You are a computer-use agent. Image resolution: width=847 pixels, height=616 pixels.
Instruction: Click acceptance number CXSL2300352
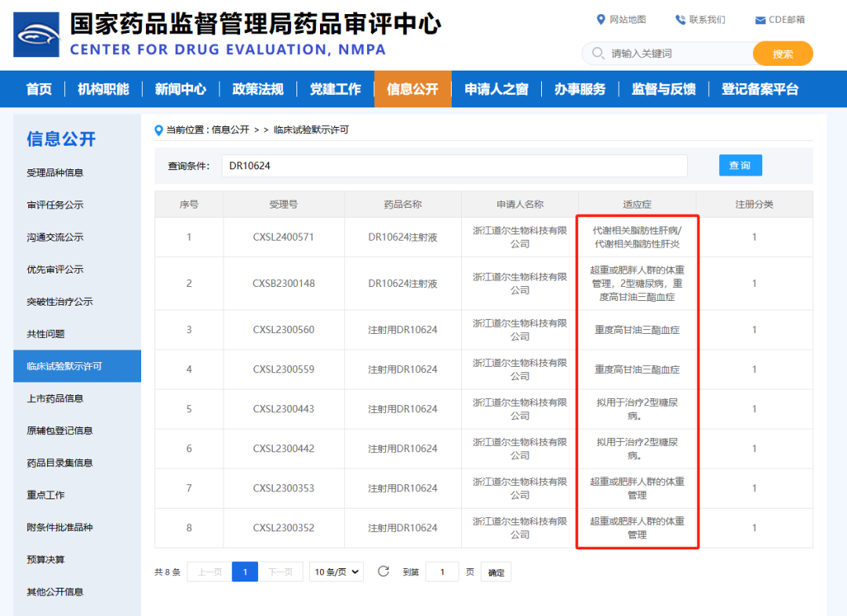(x=284, y=528)
